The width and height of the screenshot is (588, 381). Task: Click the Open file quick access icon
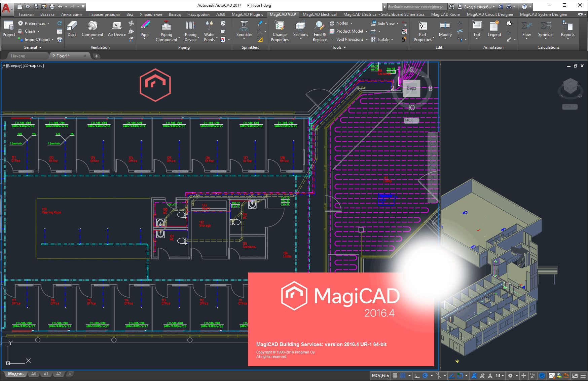[28, 6]
